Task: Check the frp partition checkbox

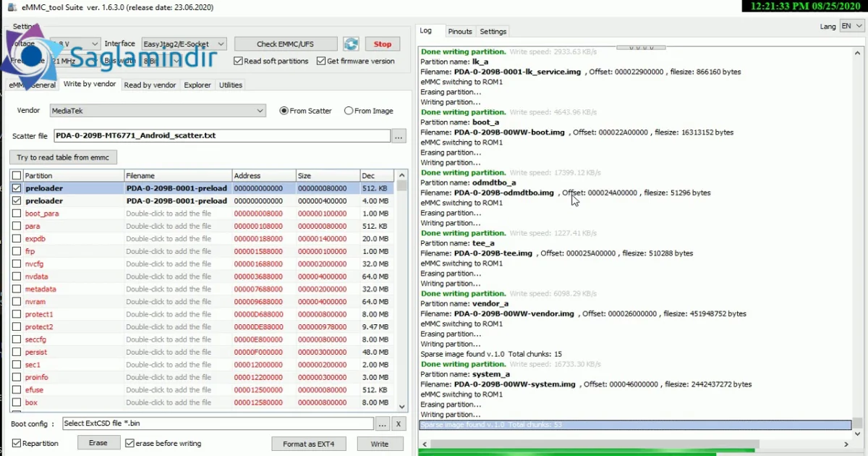Action: [17, 251]
